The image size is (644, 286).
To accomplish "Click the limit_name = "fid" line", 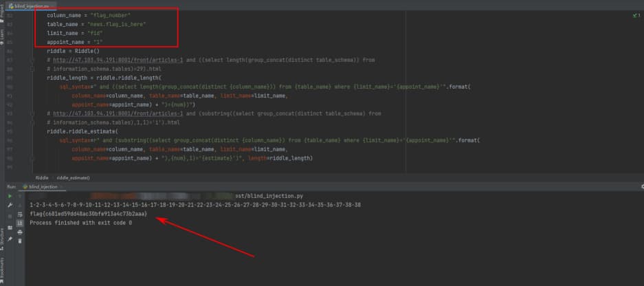I will 75,33.
